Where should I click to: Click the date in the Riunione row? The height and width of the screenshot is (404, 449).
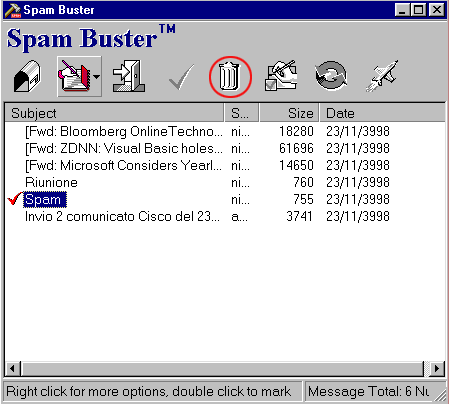[358, 182]
